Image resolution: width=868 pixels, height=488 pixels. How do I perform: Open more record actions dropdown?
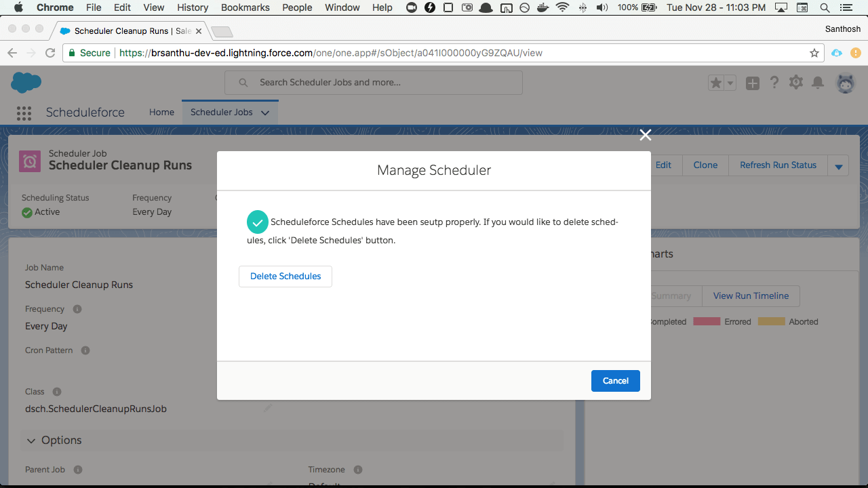839,165
